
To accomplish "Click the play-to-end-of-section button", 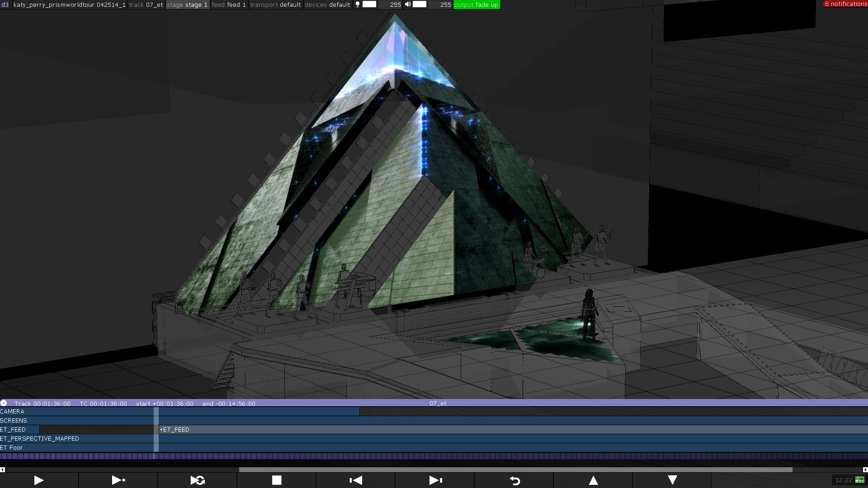I will point(118,480).
